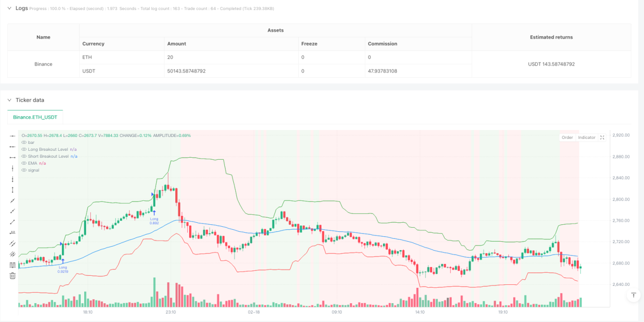The width and height of the screenshot is (644, 322).
Task: Click the back-to-top arrow button
Action: click(x=633, y=295)
